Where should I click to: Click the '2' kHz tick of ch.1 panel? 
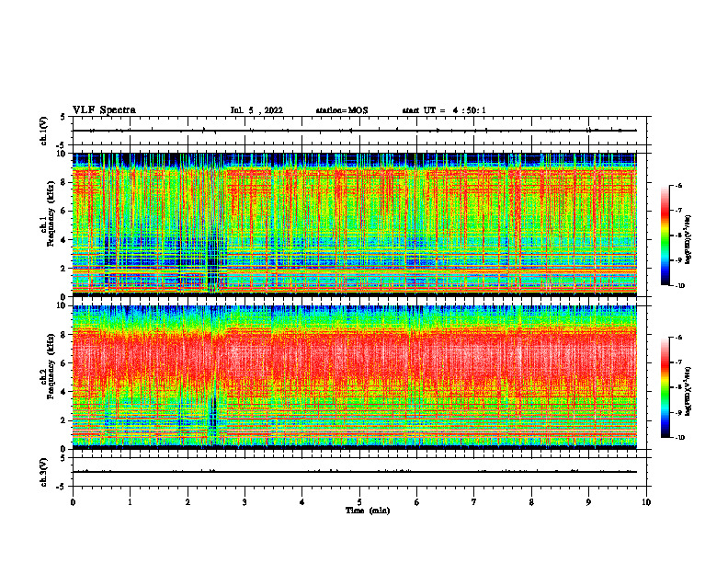(64, 269)
